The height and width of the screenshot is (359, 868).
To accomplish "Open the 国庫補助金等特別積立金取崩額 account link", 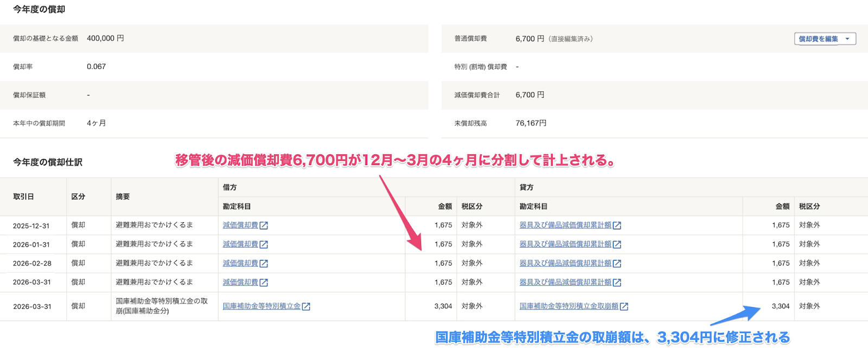I will [569, 306].
